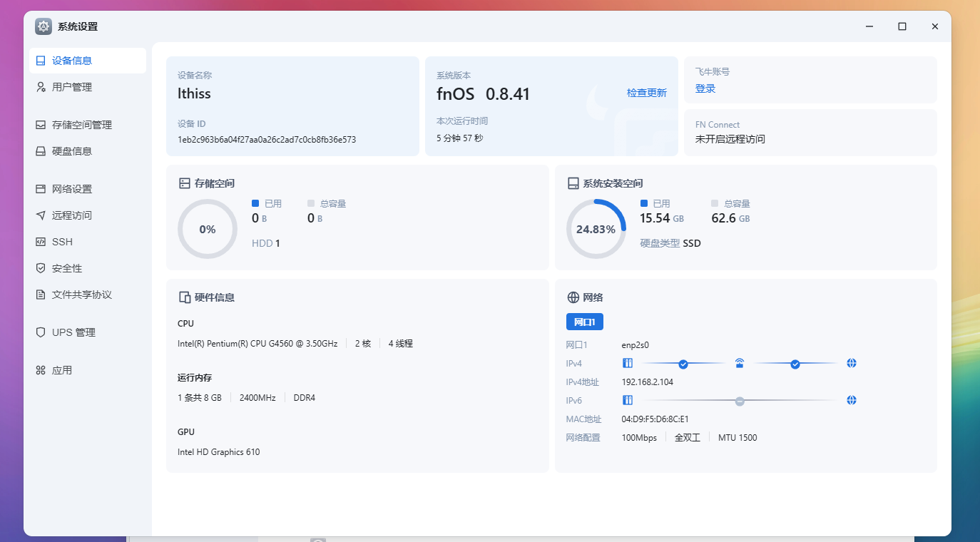Viewport: 980px width, 542px height.
Task: Click the 存储空间管理 sidebar icon
Action: pos(41,125)
